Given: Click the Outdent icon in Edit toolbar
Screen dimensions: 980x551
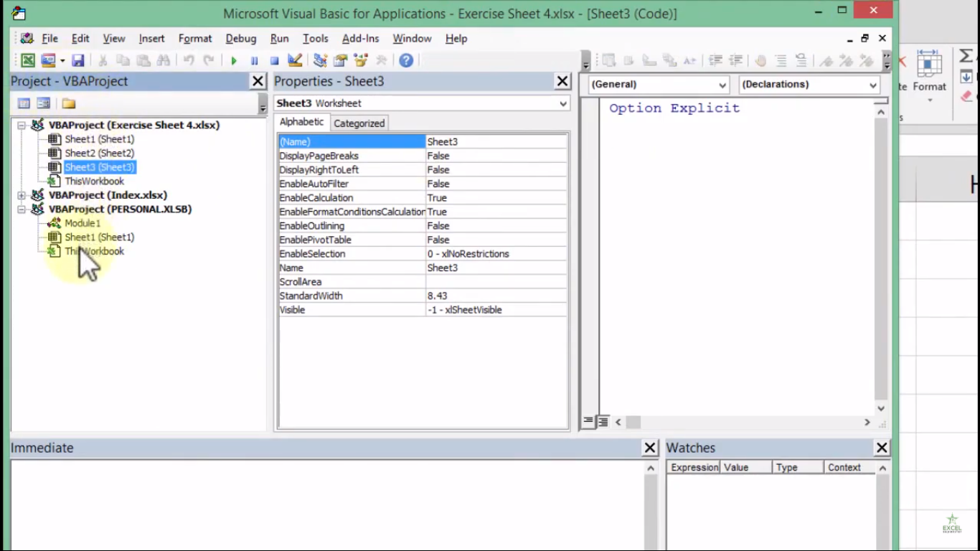Looking at the screenshot, I should click(735, 61).
